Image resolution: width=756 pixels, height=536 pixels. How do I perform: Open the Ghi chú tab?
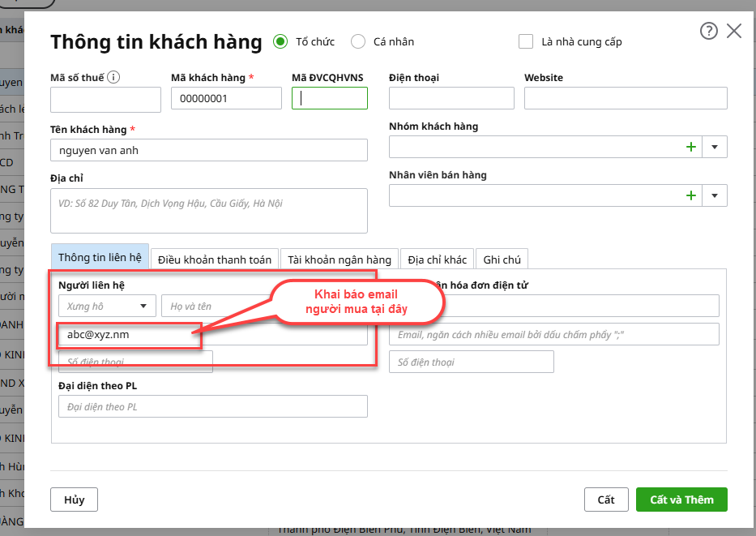[x=502, y=259]
